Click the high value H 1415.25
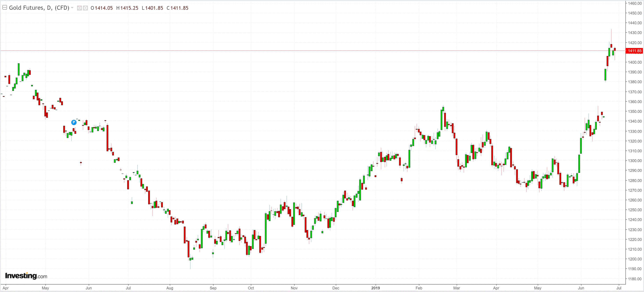Image resolution: width=644 pixels, height=292 pixels. coord(127,8)
